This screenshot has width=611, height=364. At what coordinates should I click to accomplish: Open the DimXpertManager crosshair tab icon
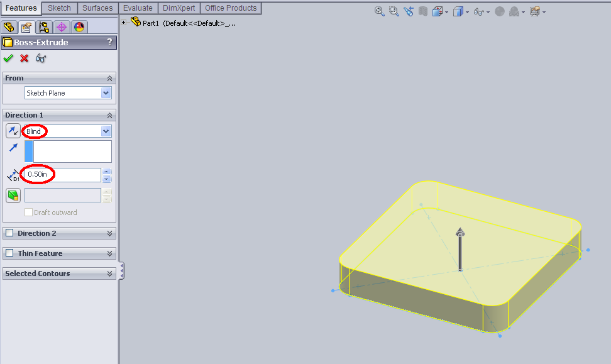pos(62,27)
